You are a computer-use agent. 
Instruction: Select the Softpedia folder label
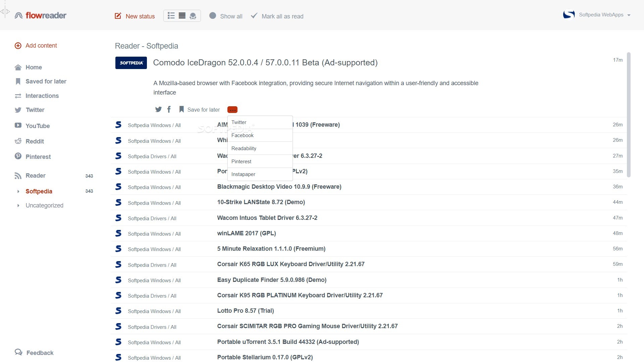pyautogui.click(x=39, y=191)
